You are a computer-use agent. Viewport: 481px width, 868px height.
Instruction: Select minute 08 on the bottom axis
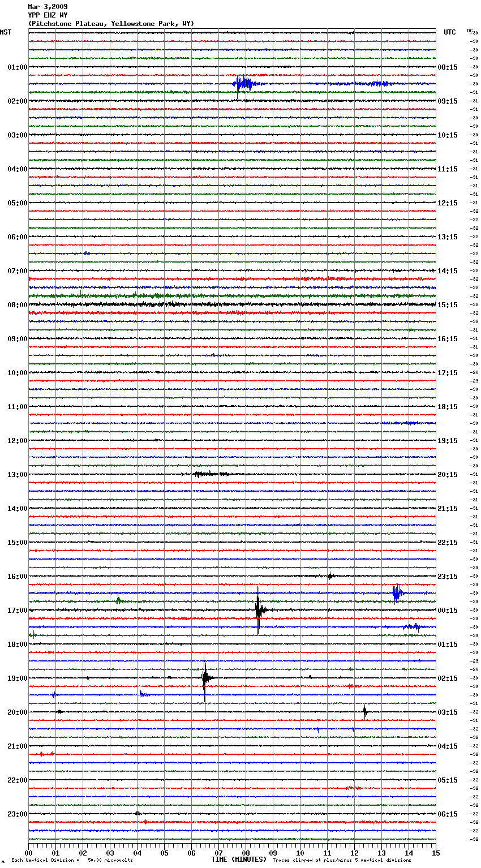(246, 853)
